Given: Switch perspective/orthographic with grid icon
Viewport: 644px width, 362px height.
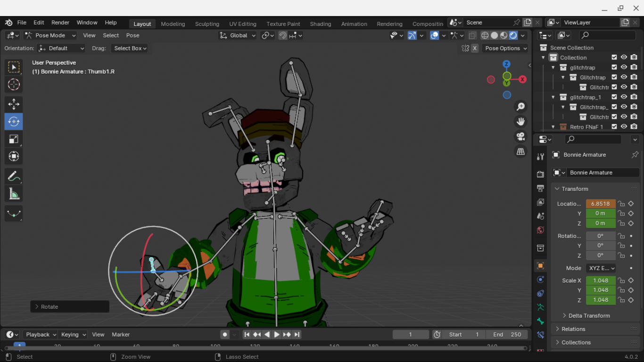Looking at the screenshot, I should [x=520, y=152].
